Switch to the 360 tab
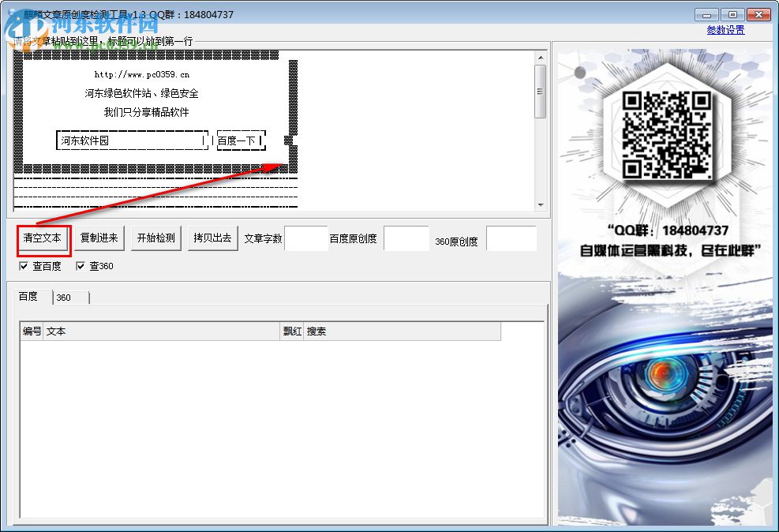Screen dimensions: 779x532 [71, 298]
